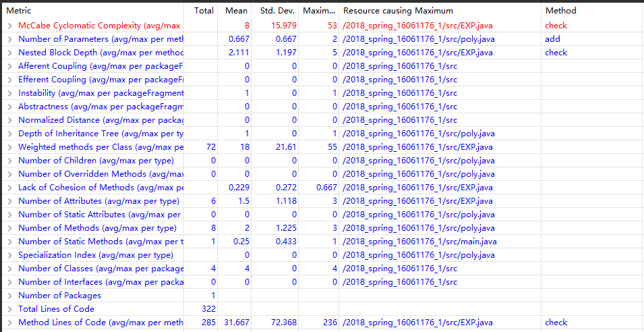Image resolution: width=644 pixels, height=332 pixels.
Task: Expand the Number of Interfaces row
Action: coord(10,282)
